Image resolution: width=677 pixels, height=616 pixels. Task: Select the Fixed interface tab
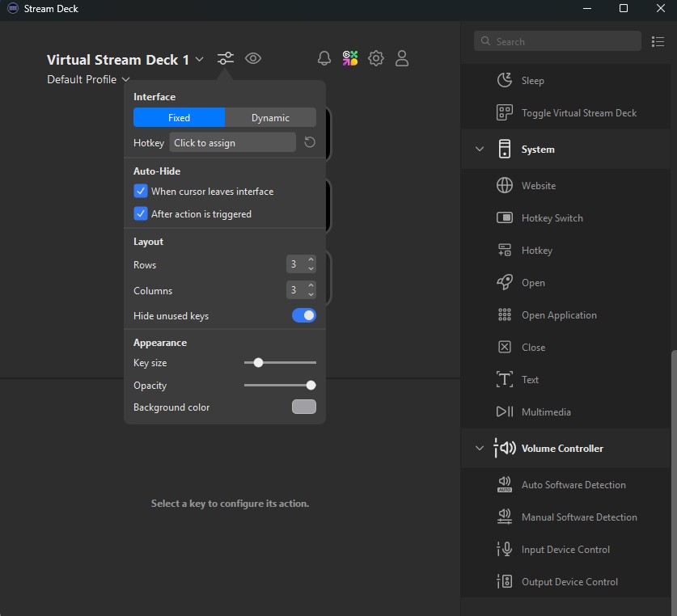pyautogui.click(x=179, y=117)
